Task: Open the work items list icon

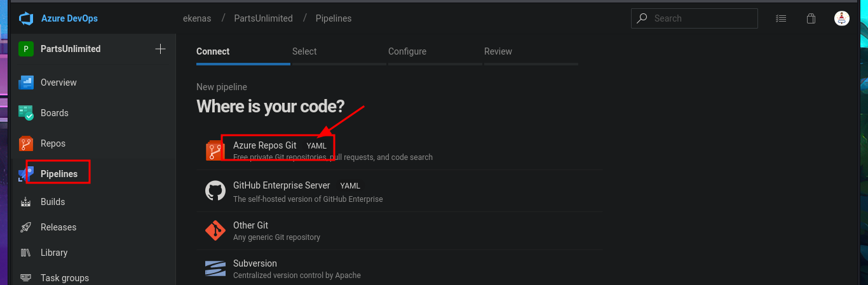Action: click(781, 18)
